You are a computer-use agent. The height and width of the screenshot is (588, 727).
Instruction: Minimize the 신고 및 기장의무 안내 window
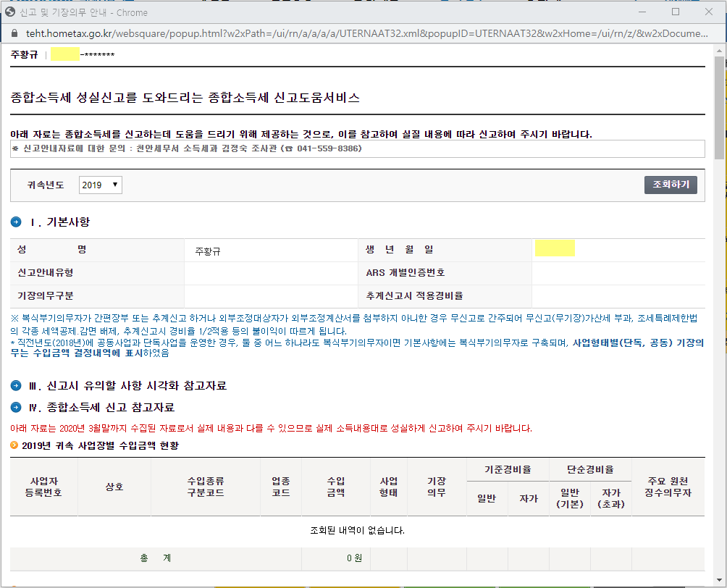pyautogui.click(x=642, y=12)
